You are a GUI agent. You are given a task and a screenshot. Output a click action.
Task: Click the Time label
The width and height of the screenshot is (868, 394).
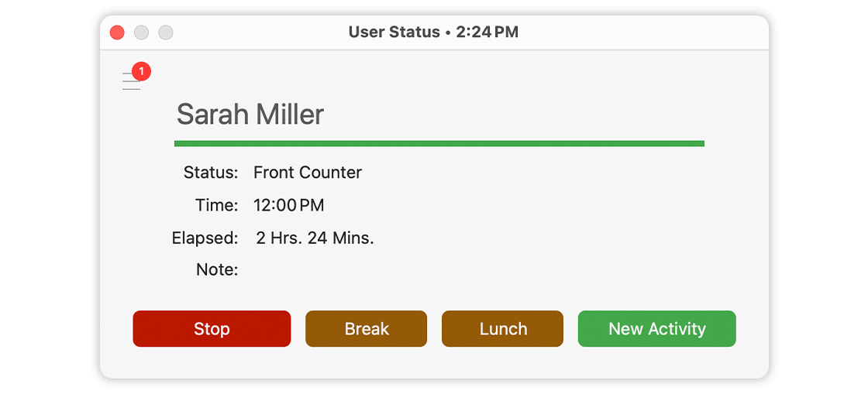coord(216,205)
